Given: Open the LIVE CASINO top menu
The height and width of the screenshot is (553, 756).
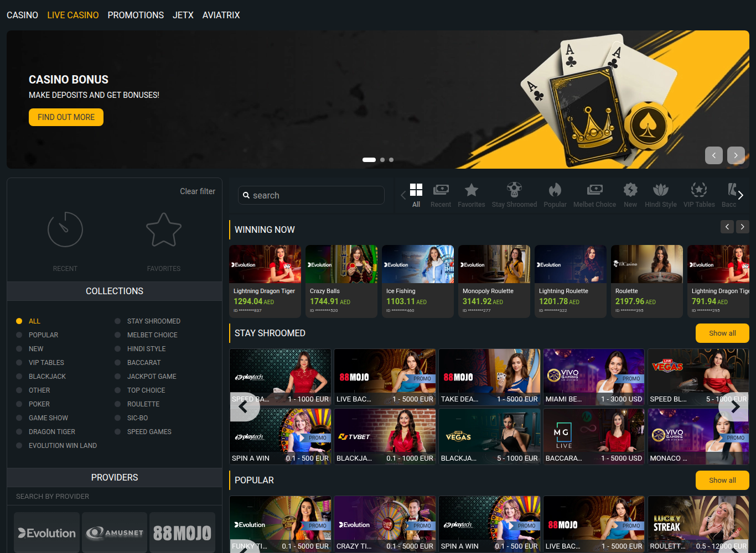Looking at the screenshot, I should pos(73,15).
